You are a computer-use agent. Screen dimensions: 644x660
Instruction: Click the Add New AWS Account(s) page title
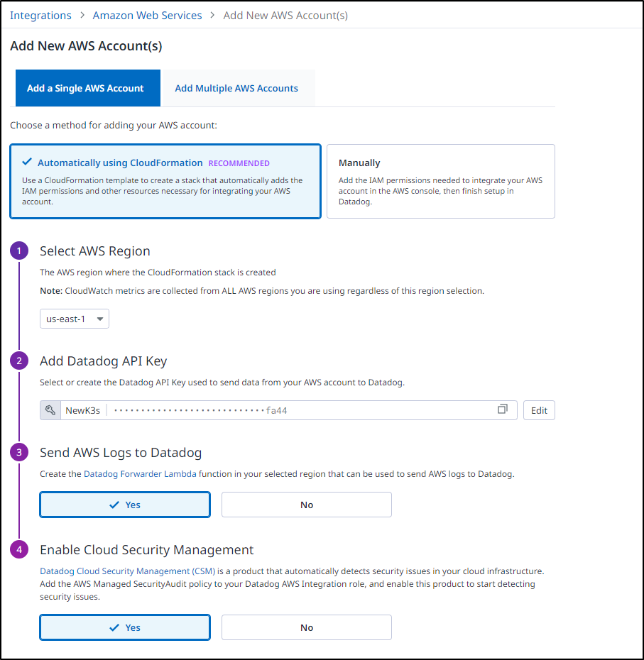(87, 46)
